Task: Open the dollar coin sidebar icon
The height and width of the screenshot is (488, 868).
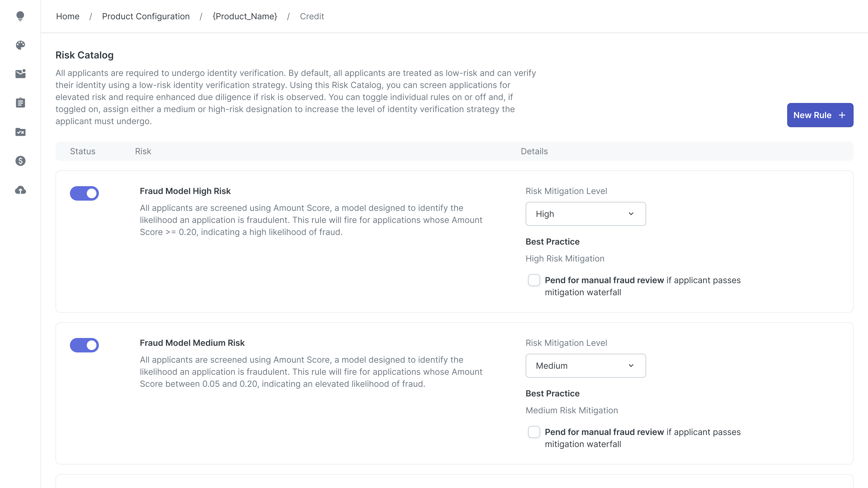Action: click(20, 161)
